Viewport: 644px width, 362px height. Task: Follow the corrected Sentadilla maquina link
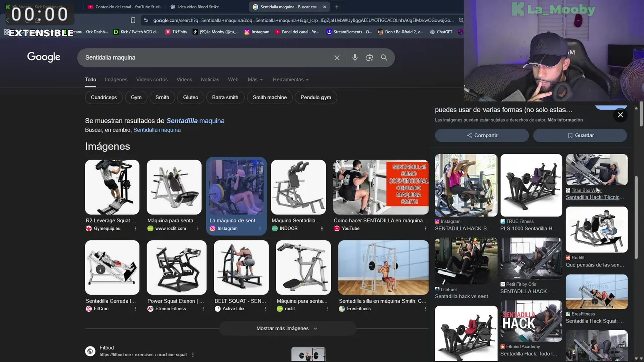195,121
